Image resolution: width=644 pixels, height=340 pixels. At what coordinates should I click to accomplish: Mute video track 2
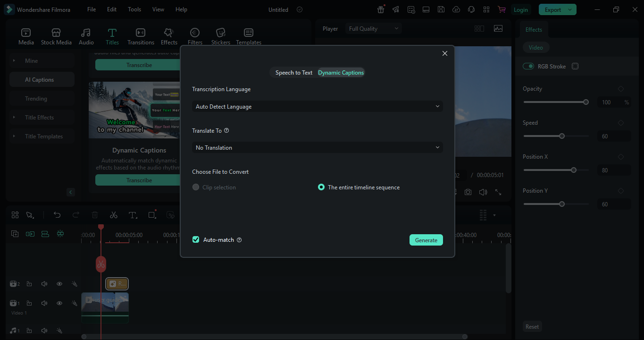coord(44,284)
